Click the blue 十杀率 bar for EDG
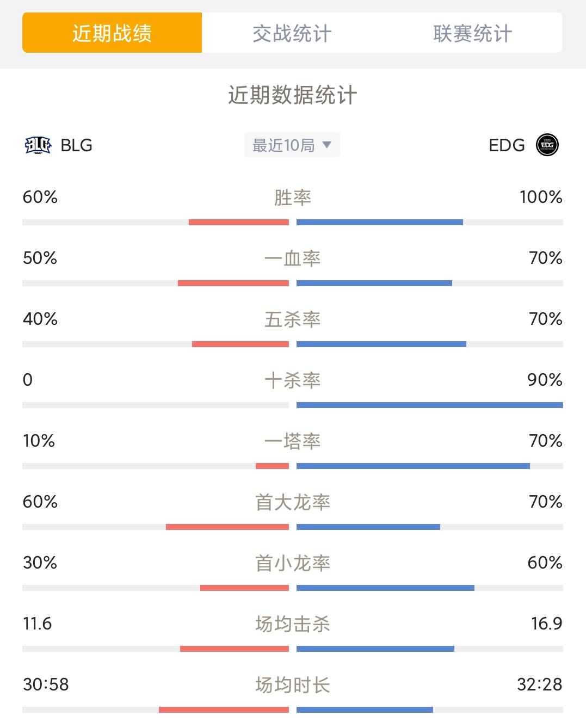586x728 pixels. 430,405
